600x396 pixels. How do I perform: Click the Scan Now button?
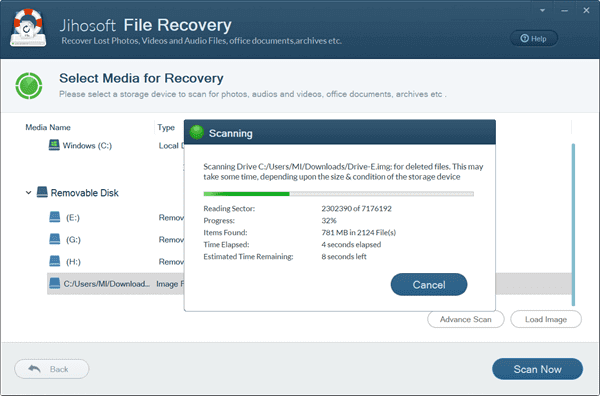click(537, 369)
